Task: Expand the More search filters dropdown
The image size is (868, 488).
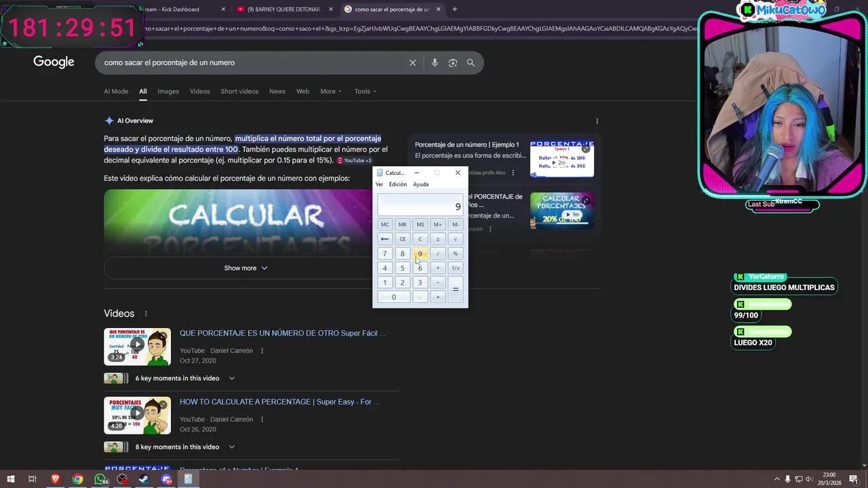Action: click(x=331, y=91)
